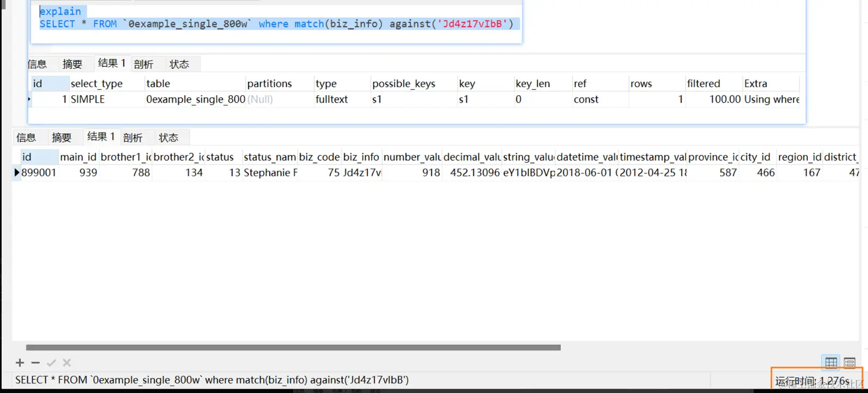Open 剖析 tab in the lower query result panel
868x393 pixels.
tap(133, 138)
